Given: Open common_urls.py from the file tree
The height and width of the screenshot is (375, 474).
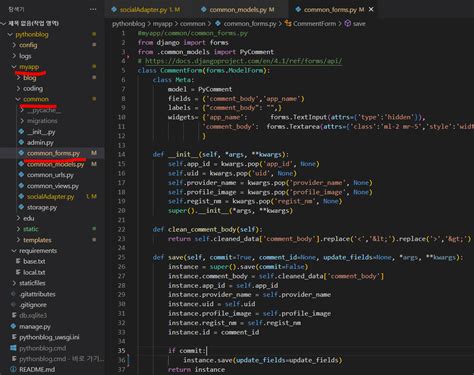Looking at the screenshot, I should [x=50, y=175].
